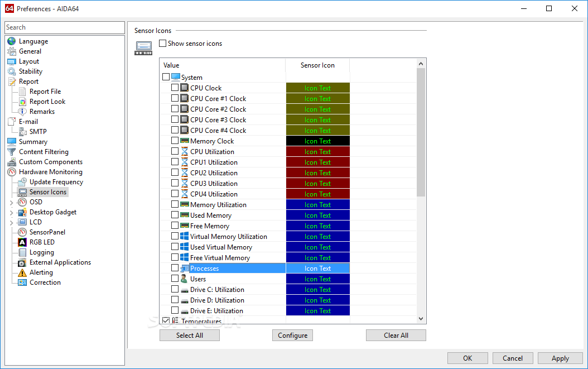
Task: Click the red Icon Text swatch for CPU Utilization
Action: pos(317,152)
